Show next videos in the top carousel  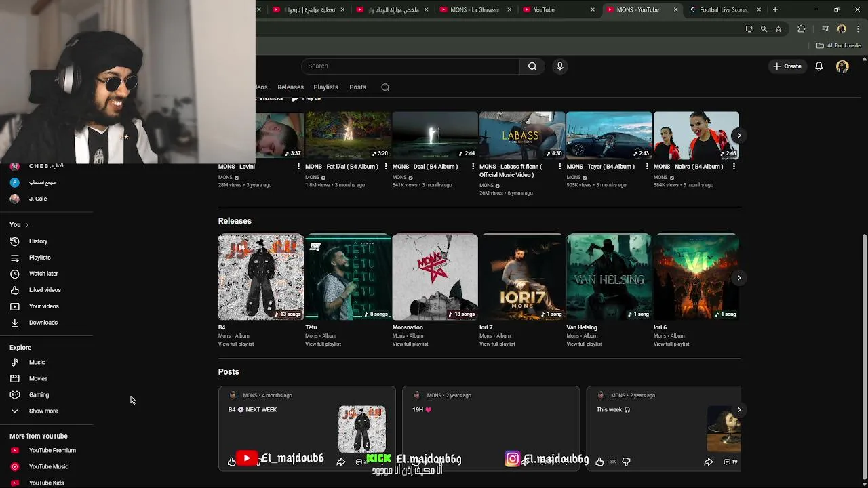(739, 136)
